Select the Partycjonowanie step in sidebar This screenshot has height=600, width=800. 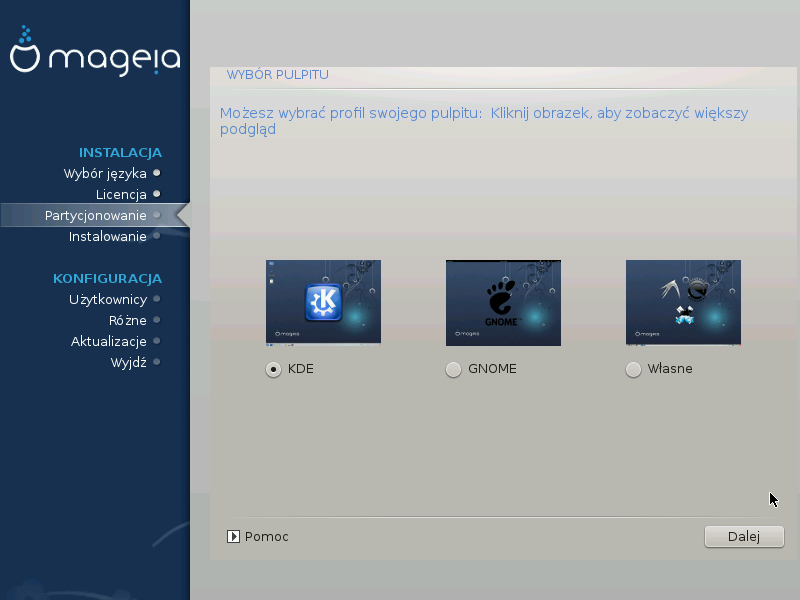coord(95,215)
